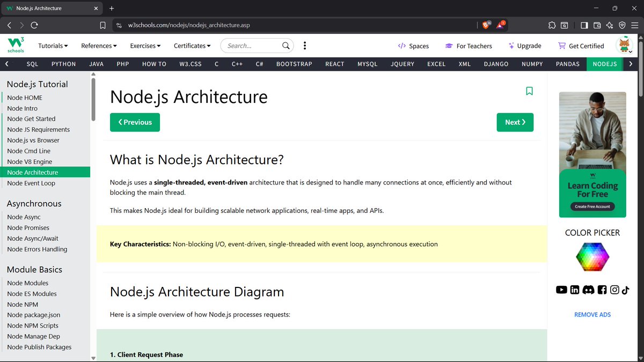
Task: Open the color picker hexagon
Action: 592,257
